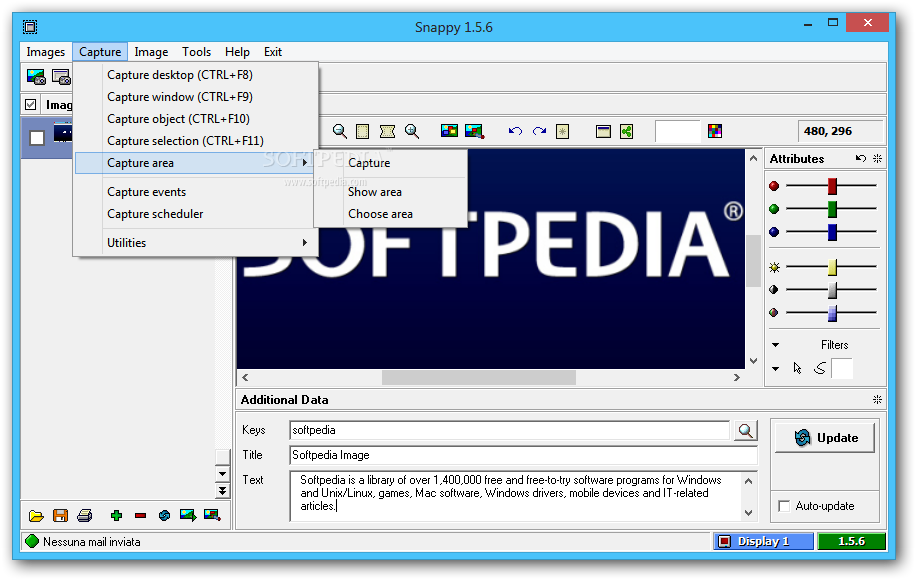Click the blue refresh swirl icon
916x580 pixels.
[164, 515]
